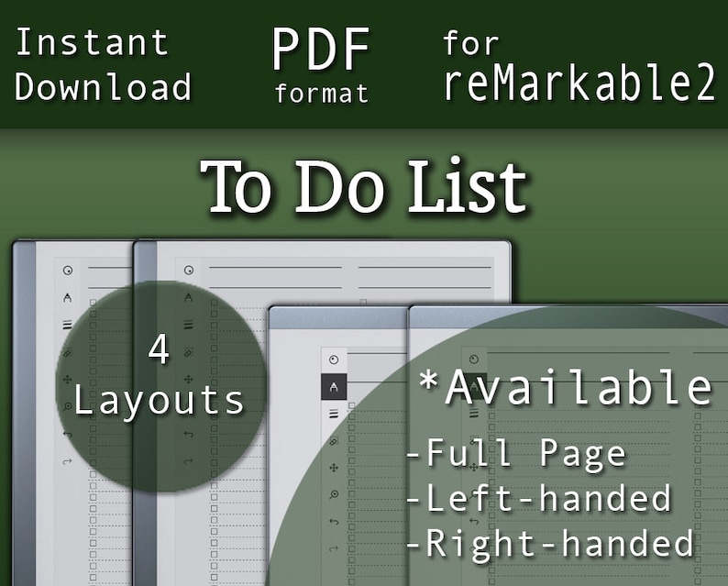This screenshot has width=728, height=586.
Task: Click the 'To Do List' title text
Action: (x=365, y=187)
